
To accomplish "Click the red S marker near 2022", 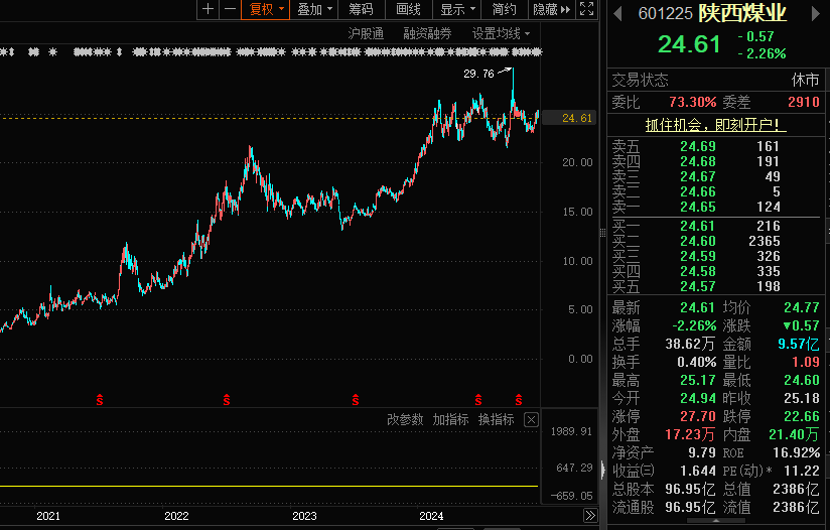I will pyautogui.click(x=227, y=400).
